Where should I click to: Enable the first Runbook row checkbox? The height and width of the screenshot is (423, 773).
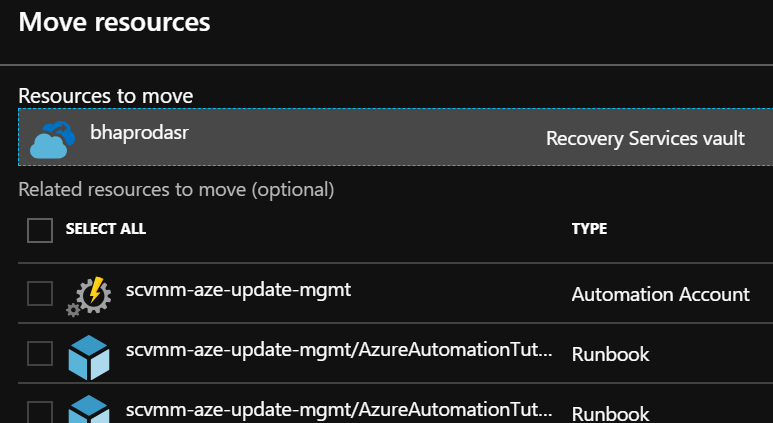(40, 353)
